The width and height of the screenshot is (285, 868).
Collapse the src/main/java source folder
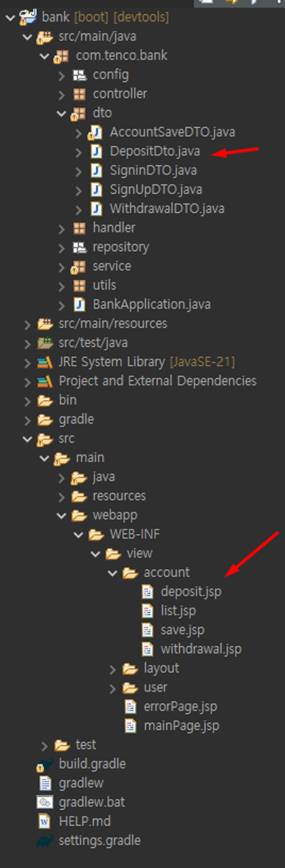(x=27, y=37)
